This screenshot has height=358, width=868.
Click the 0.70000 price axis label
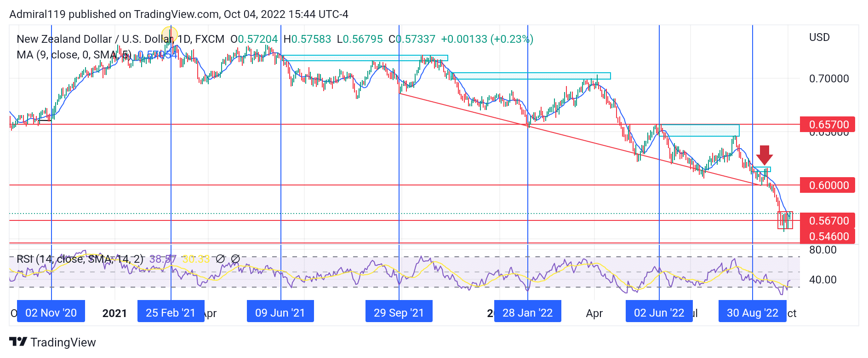[x=829, y=79]
